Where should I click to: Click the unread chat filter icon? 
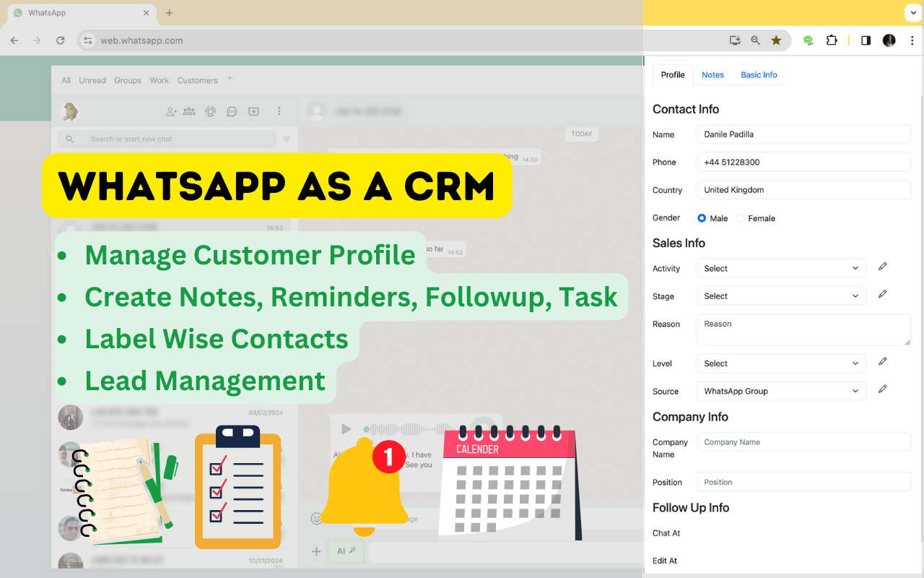(x=287, y=139)
